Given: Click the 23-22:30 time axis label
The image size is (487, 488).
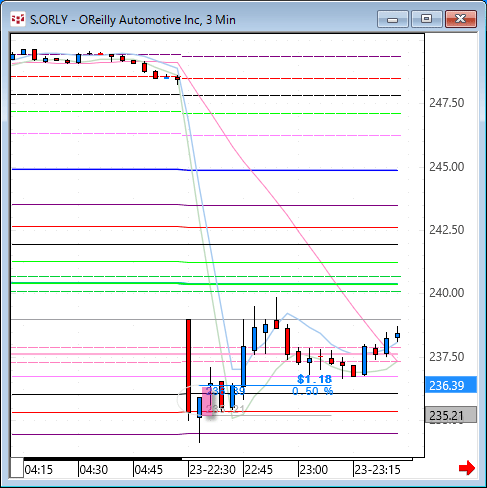Looking at the screenshot, I should click(212, 470).
